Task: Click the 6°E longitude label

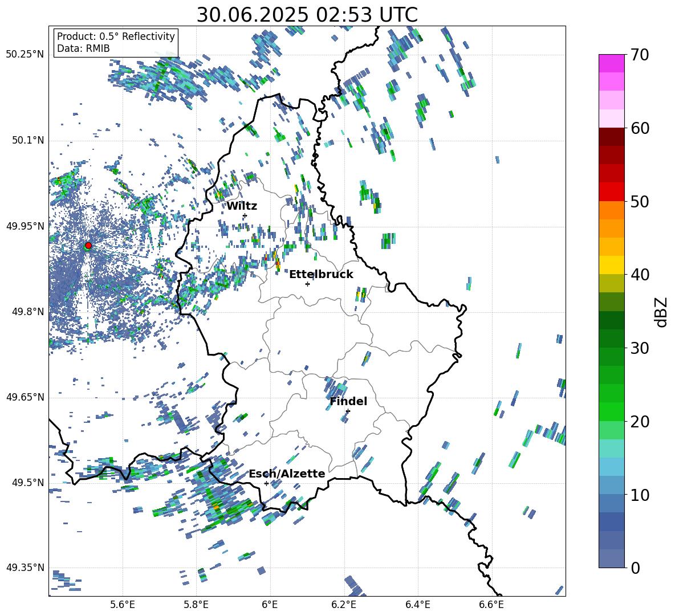Action: pos(270,605)
